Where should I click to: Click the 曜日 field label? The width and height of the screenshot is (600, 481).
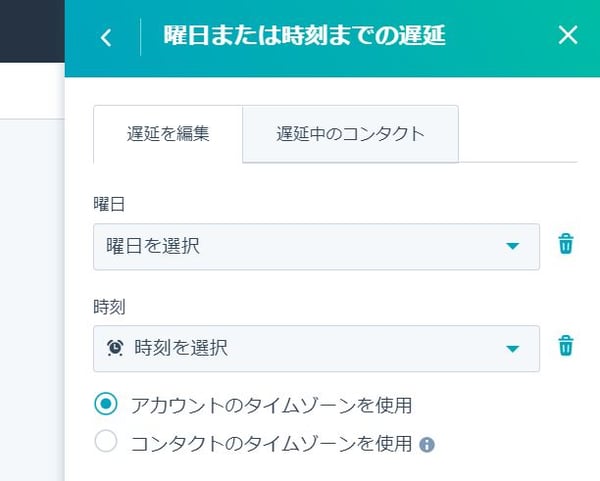109,204
